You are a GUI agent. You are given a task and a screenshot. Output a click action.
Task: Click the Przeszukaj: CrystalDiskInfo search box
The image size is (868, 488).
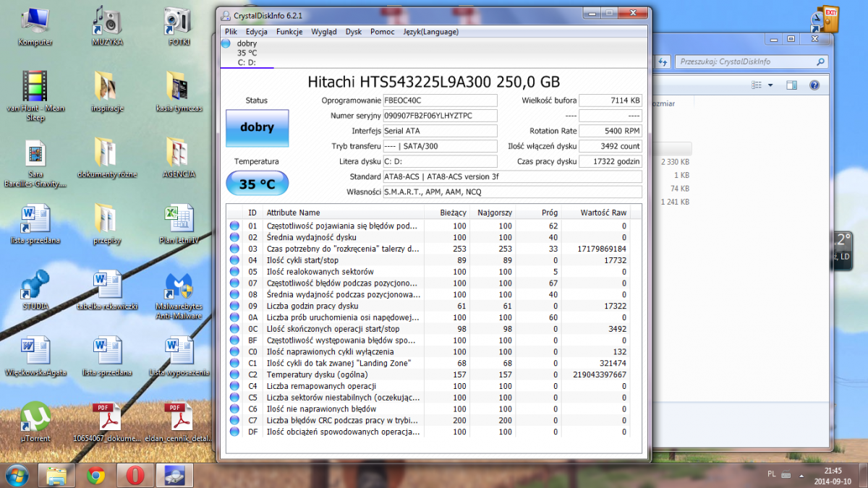tap(753, 62)
